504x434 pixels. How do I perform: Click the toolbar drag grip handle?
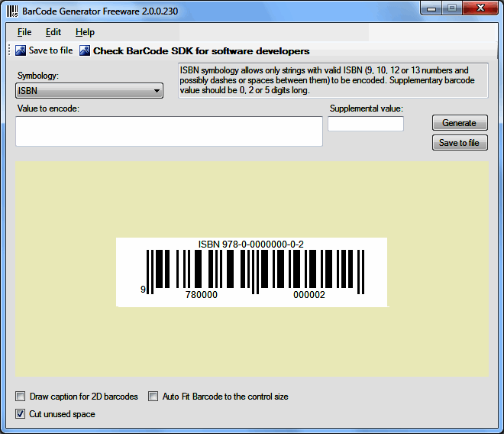pos(9,50)
